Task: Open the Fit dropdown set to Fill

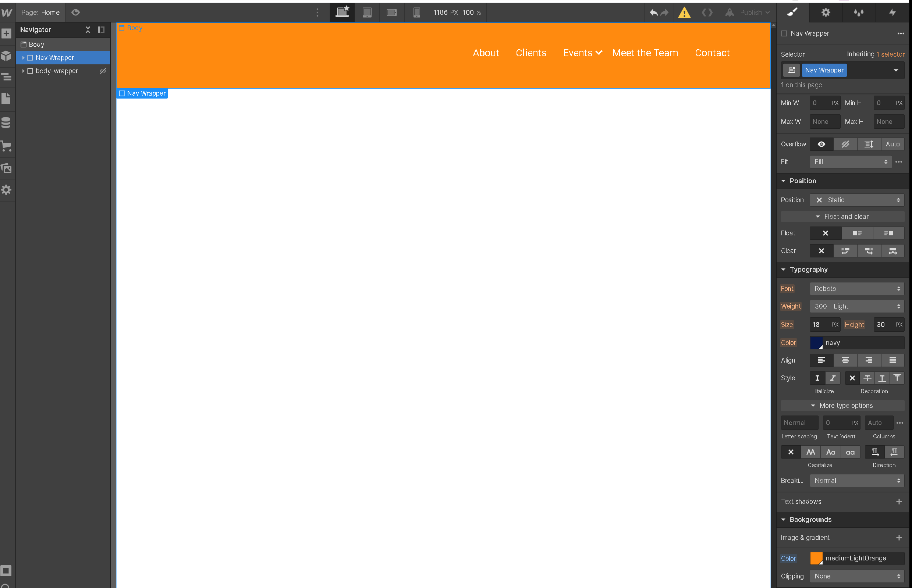Action: (849, 161)
